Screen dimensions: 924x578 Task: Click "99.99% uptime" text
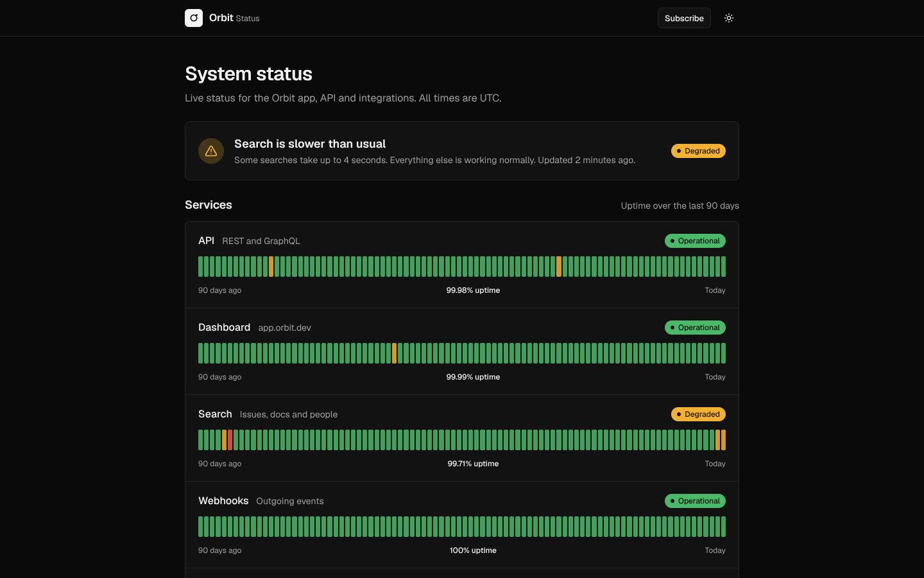point(473,377)
